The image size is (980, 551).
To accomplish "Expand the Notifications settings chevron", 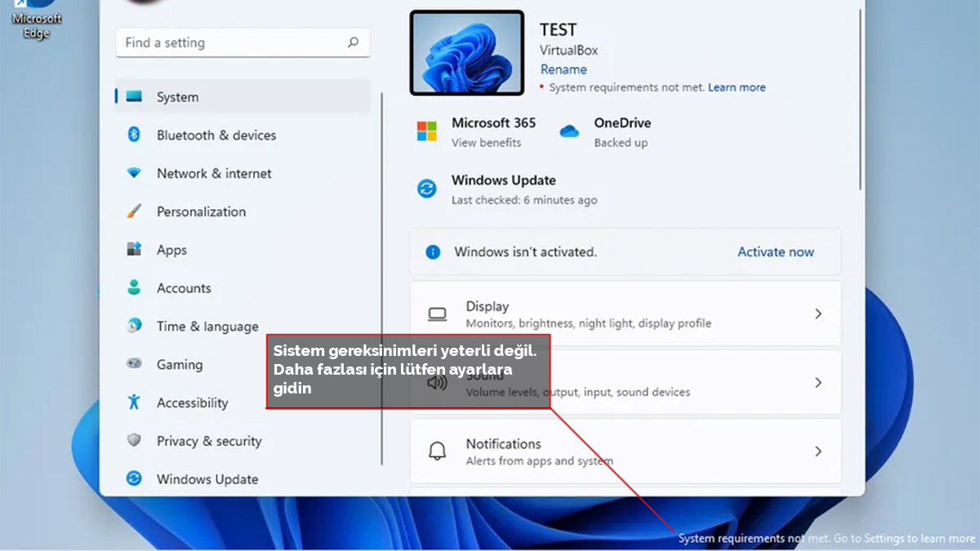I will [817, 451].
